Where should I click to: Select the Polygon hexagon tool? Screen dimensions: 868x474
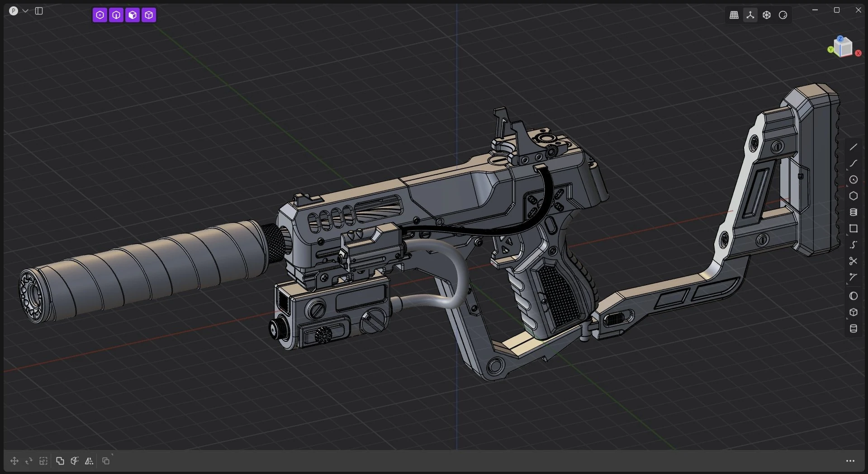(853, 196)
